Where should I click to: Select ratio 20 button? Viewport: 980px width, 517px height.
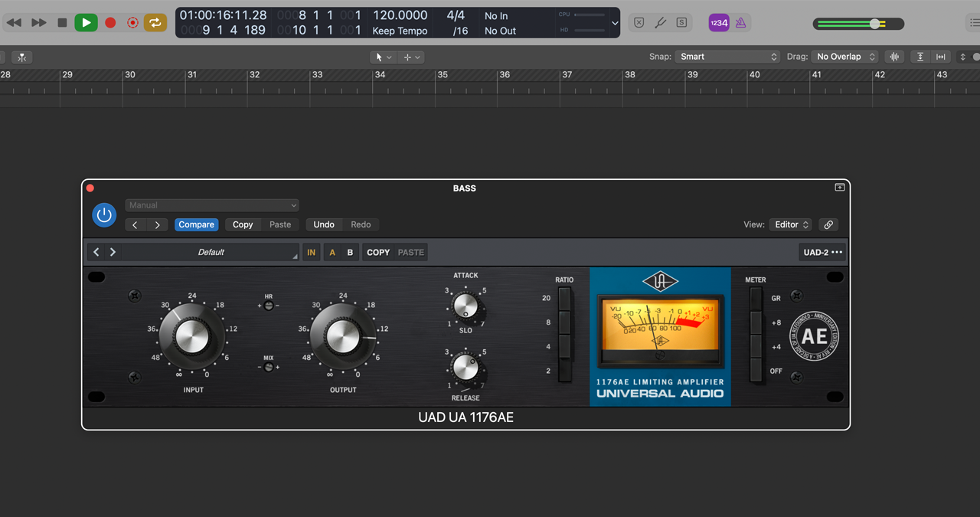[x=564, y=299]
